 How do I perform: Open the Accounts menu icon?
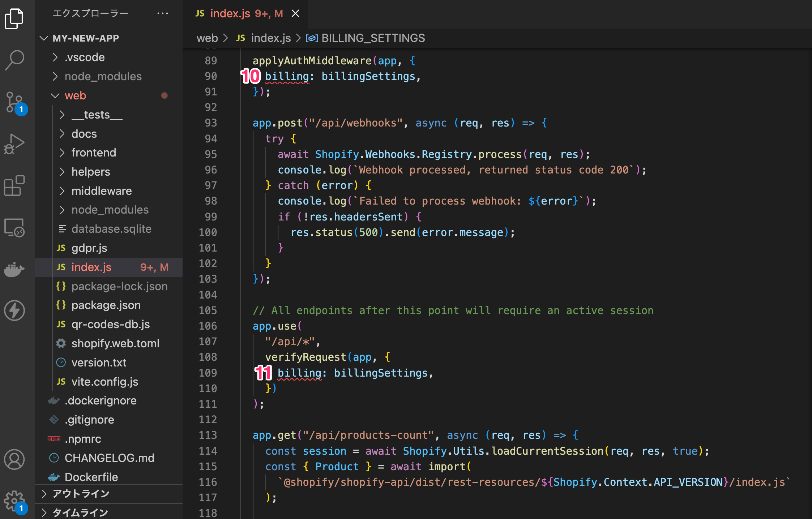(14, 459)
